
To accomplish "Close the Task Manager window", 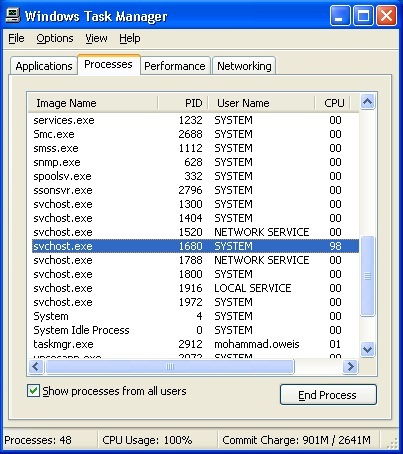I will pos(387,16).
